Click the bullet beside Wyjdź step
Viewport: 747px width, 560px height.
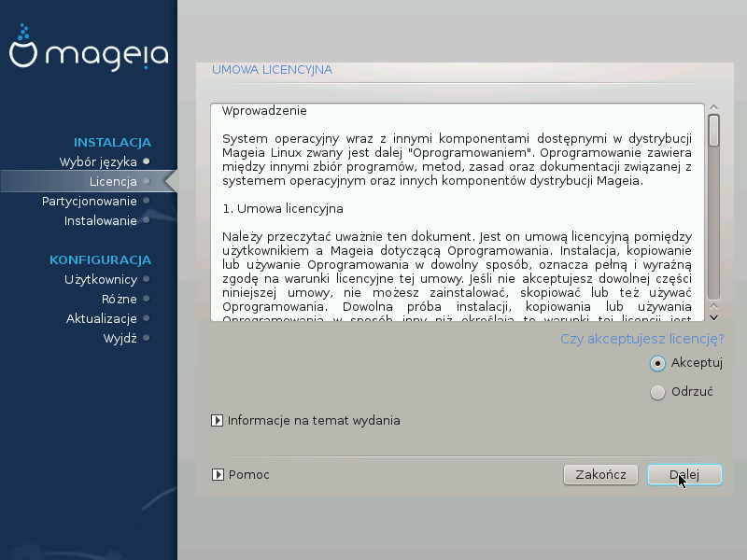pyautogui.click(x=147, y=338)
